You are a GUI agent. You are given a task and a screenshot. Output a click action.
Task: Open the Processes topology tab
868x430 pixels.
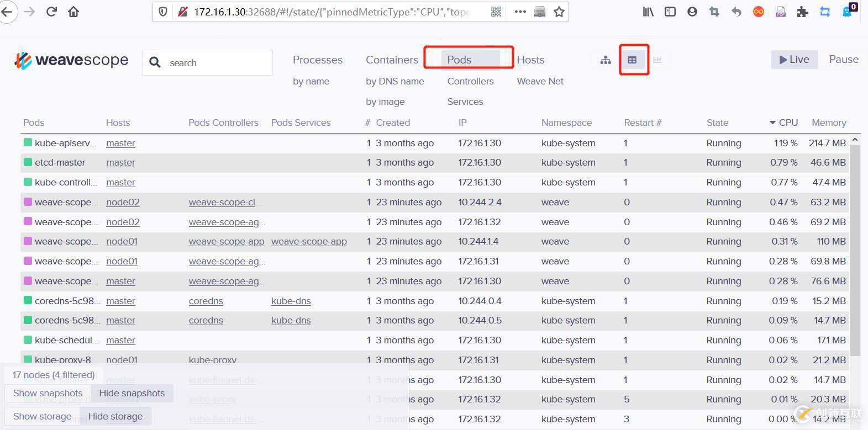point(318,60)
